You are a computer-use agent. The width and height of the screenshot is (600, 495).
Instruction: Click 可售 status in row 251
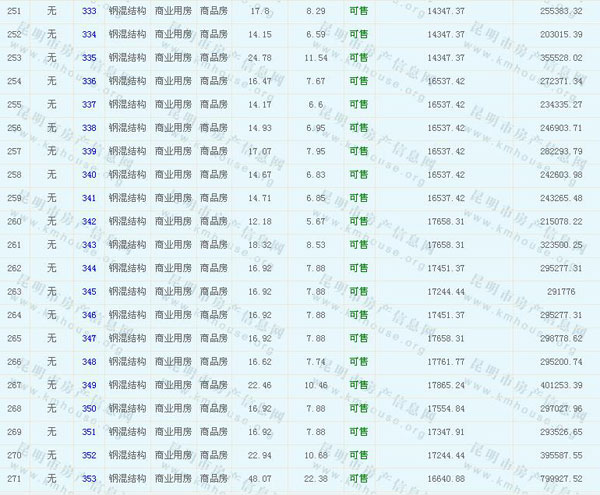(x=358, y=12)
